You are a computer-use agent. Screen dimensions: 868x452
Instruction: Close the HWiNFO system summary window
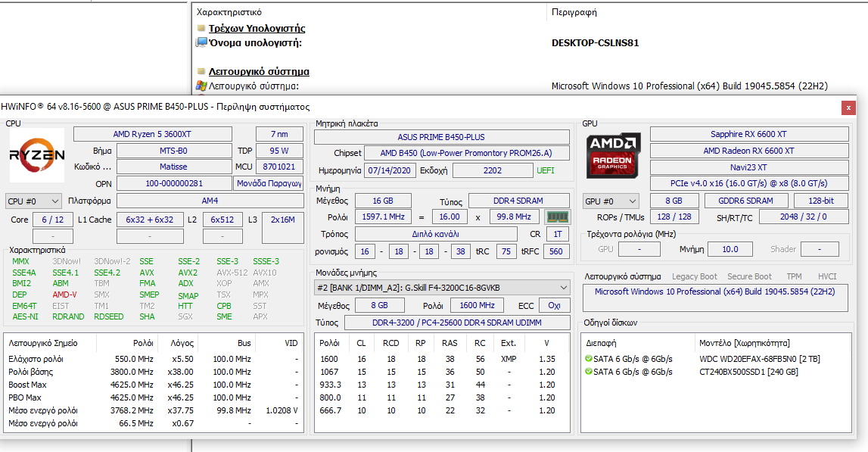coord(848,108)
